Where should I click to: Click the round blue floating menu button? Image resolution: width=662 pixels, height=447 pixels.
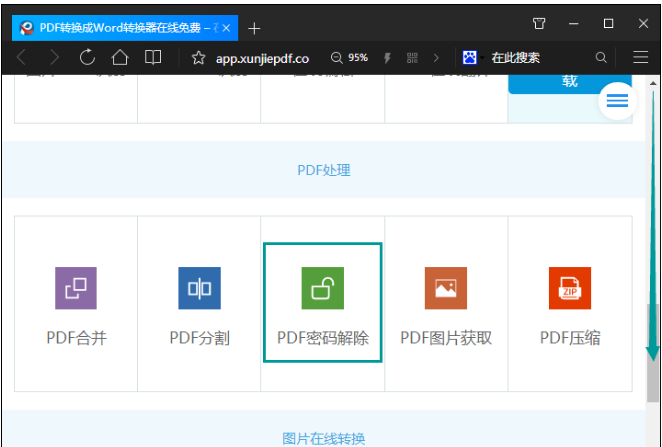pyautogui.click(x=617, y=100)
